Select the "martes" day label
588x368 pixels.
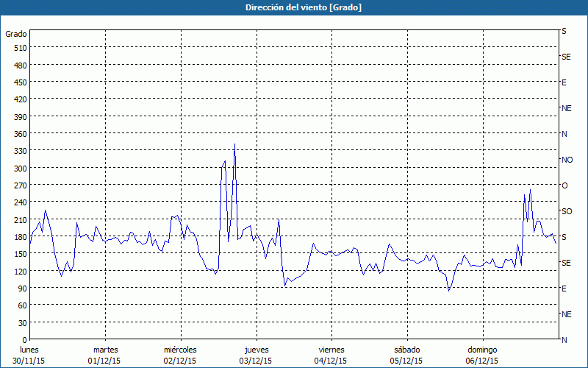tap(105, 350)
